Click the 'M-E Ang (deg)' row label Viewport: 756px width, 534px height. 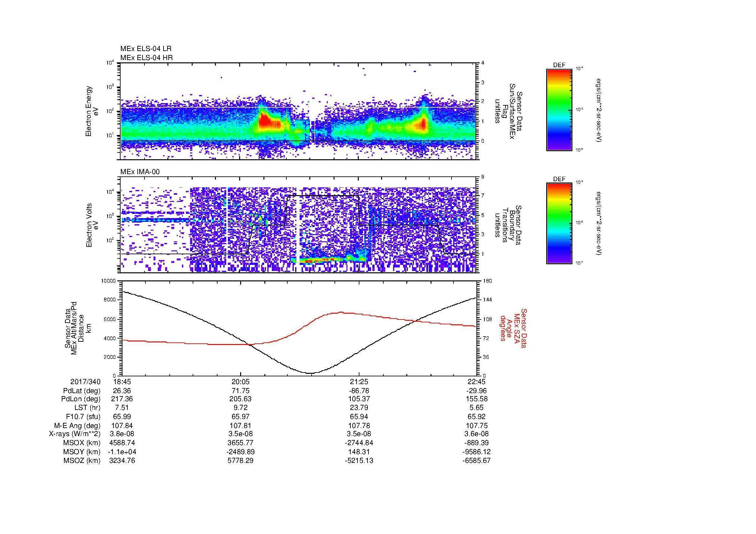coord(77,426)
